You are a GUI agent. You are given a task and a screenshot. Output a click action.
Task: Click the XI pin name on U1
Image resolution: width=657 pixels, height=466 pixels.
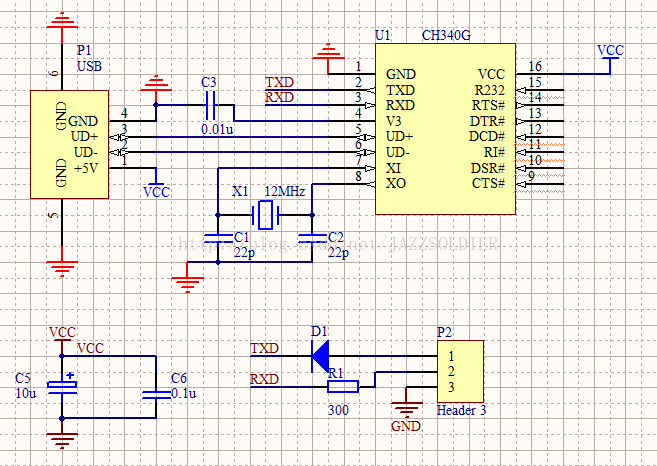point(393,168)
